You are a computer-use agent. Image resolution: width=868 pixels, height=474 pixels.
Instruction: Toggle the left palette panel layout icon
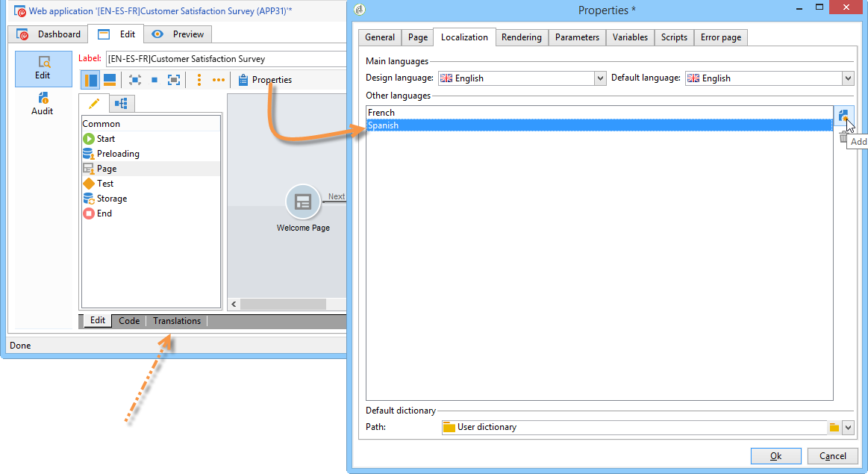tap(90, 80)
